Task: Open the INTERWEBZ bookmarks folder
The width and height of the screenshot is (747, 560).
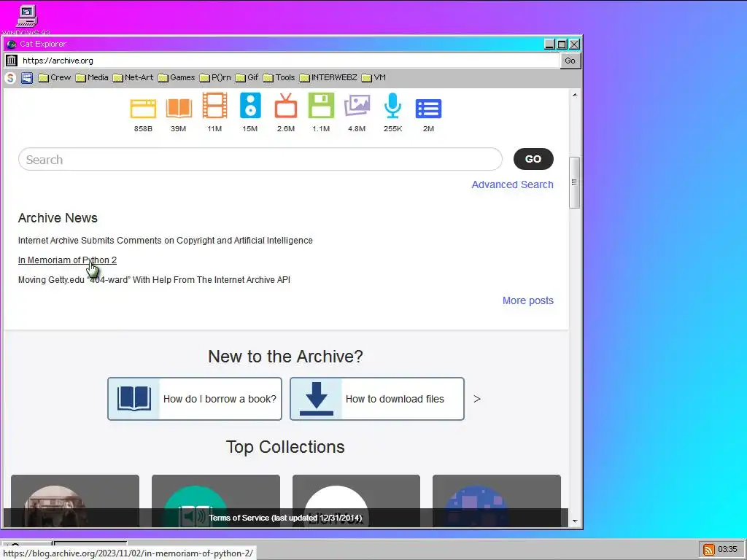Action: click(x=328, y=77)
